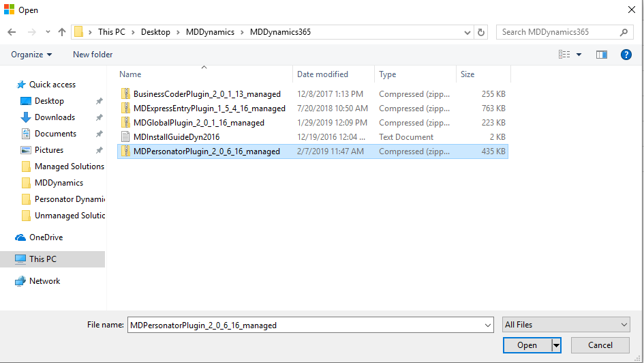
Task: Open Managed Solutions folder in sidebar
Action: (70, 166)
